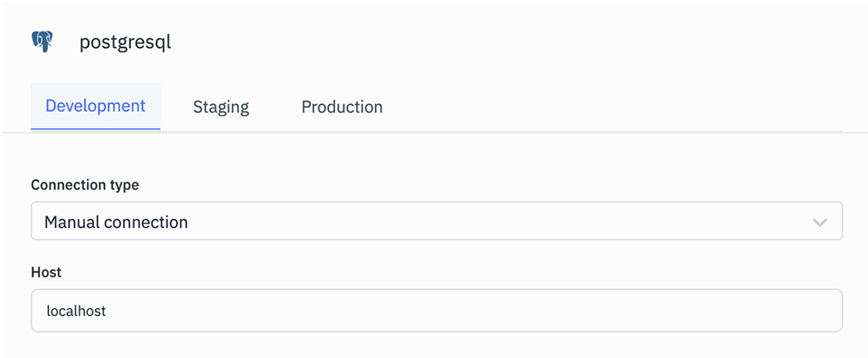Click the Manual connection selected value text

[116, 222]
